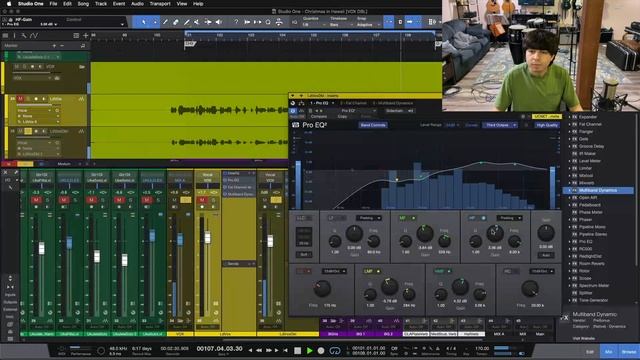Open the HF filter type Peaking dropdown
This screenshot has width=640, height=360.
point(509,218)
